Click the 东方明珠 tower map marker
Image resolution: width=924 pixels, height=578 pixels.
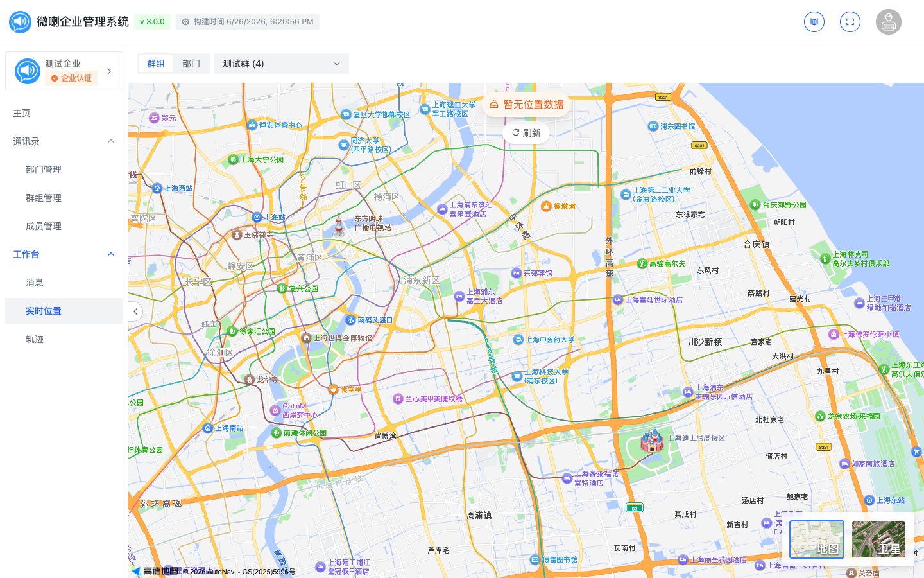click(339, 224)
